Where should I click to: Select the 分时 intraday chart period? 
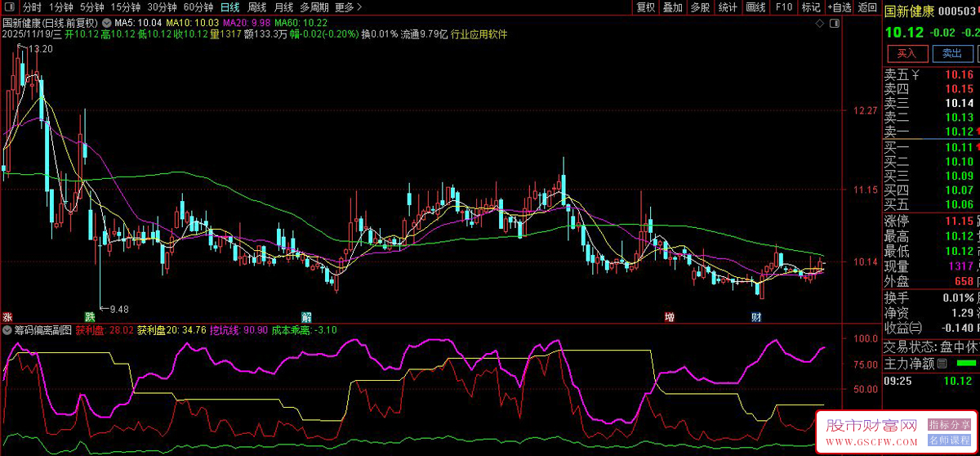[x=32, y=7]
